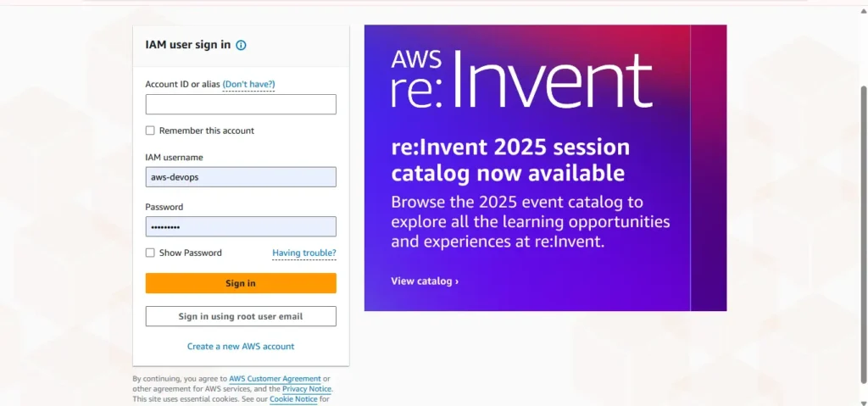Click the scrollbar up arrow

pyautogui.click(x=864, y=12)
